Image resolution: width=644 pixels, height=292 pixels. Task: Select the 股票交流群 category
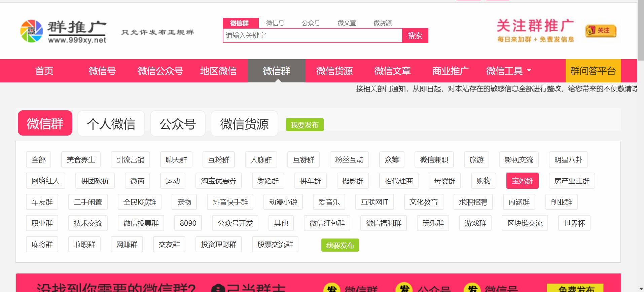275,244
